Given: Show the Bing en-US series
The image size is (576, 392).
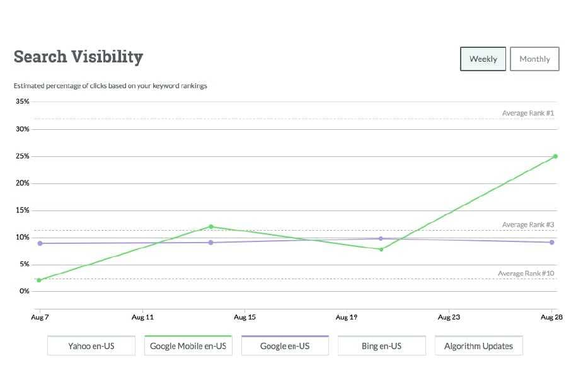Looking at the screenshot, I should (x=382, y=346).
